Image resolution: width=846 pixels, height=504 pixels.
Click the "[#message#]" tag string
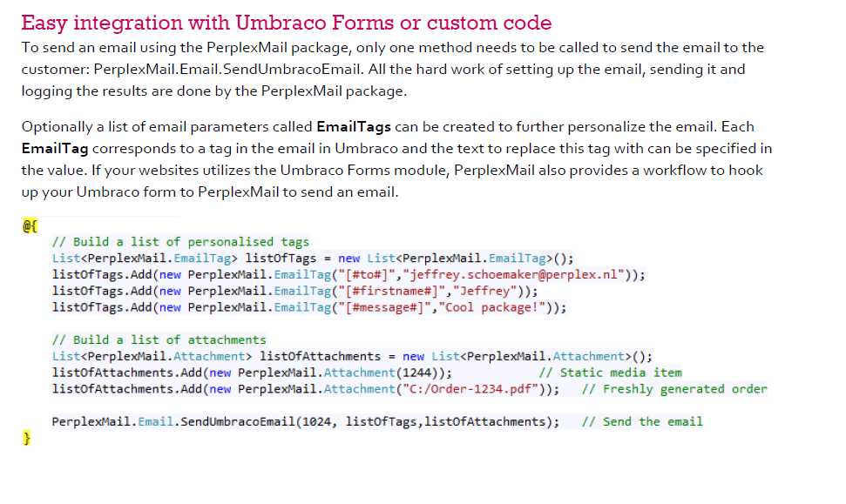[385, 307]
